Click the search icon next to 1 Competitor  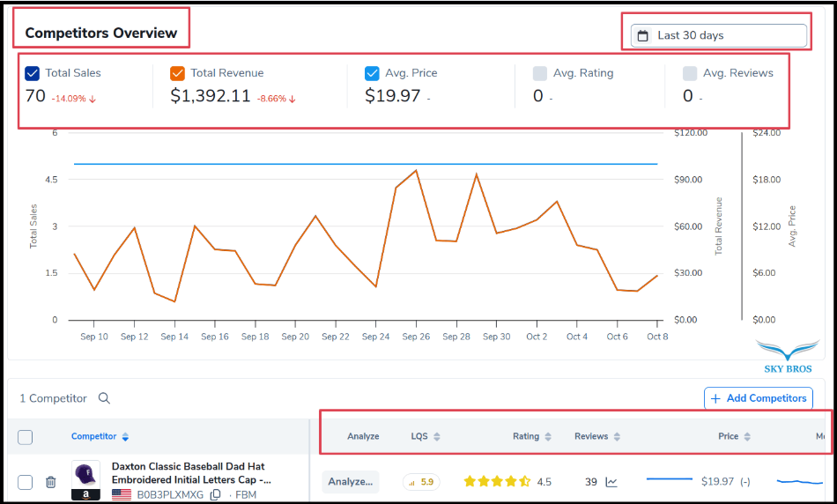pyautogui.click(x=104, y=398)
